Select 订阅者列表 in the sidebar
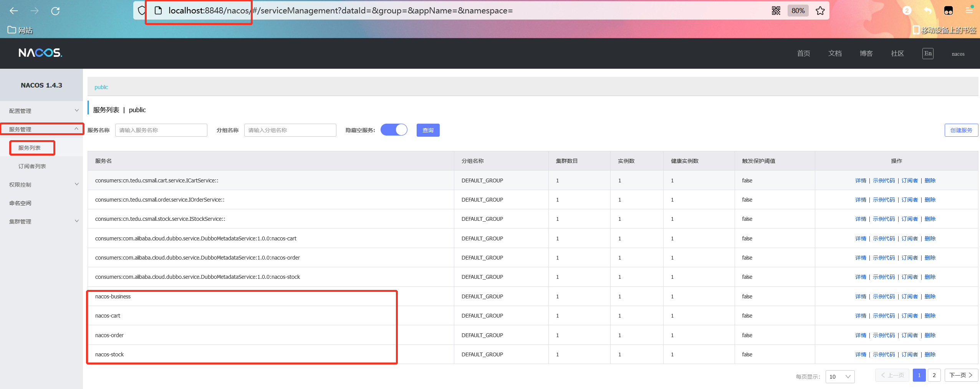Screen dimensions: 980x389 coord(32,166)
